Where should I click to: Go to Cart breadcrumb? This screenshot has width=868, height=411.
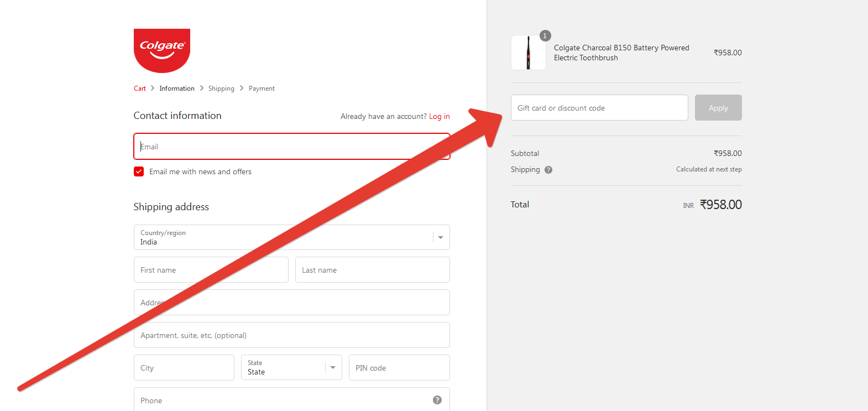tap(140, 89)
